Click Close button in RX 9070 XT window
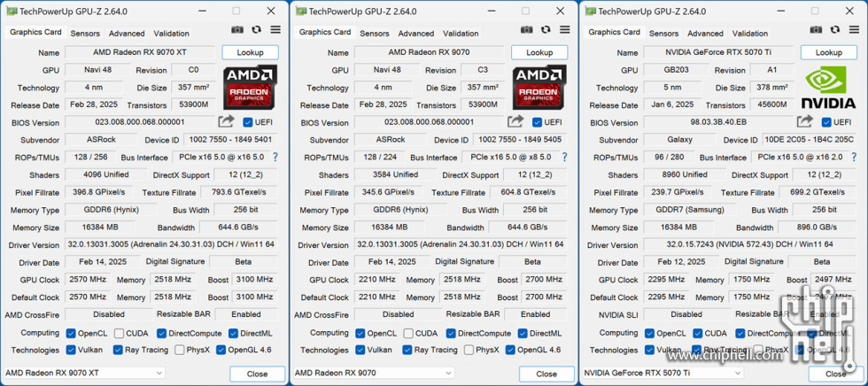Image resolution: width=868 pixels, height=386 pixels. click(257, 374)
